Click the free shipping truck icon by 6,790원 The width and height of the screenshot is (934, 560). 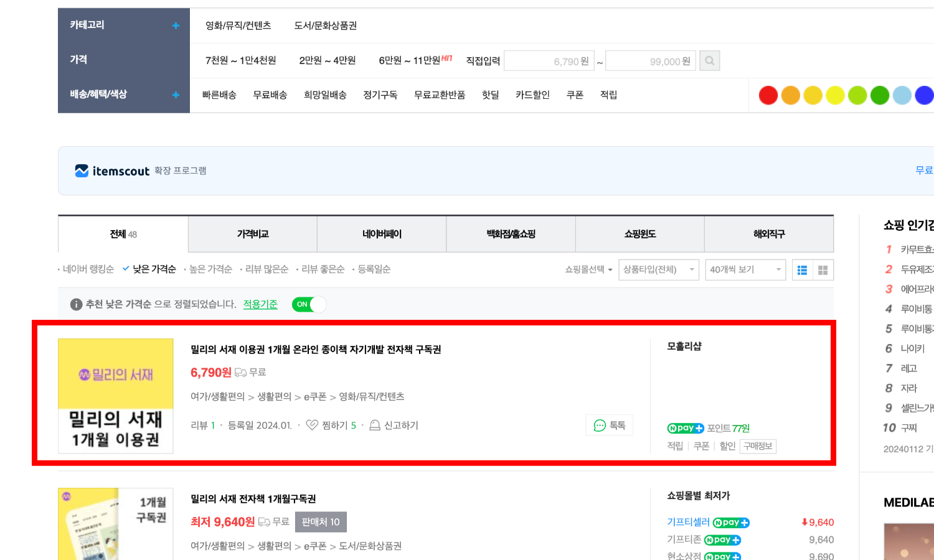240,373
